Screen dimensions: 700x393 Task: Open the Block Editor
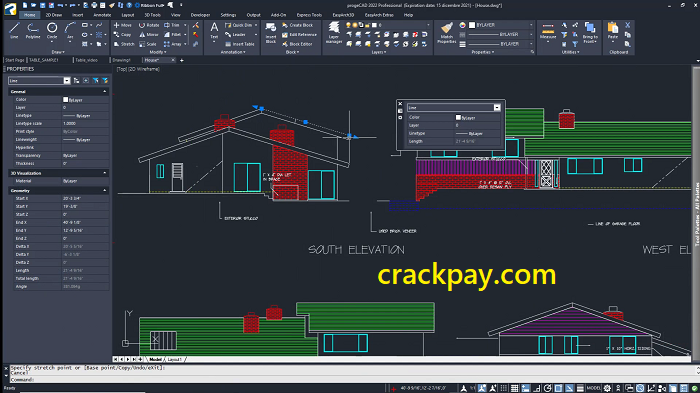click(297, 44)
